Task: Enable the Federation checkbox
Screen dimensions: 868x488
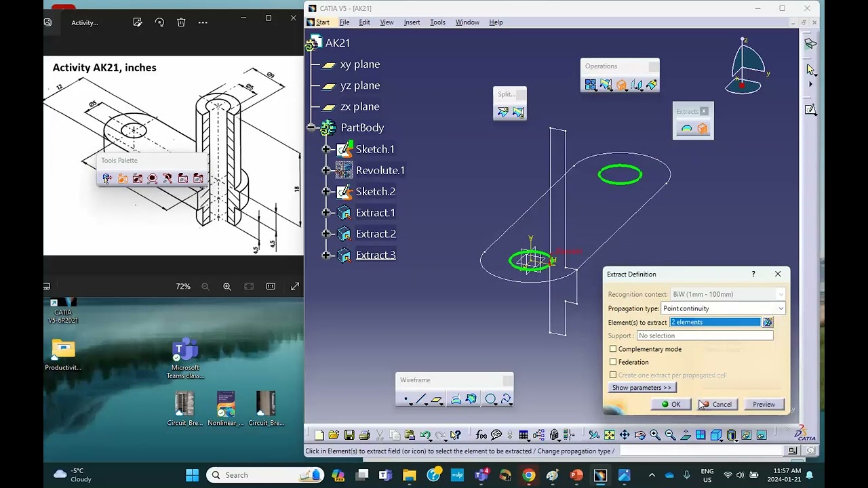Action: (613, 362)
